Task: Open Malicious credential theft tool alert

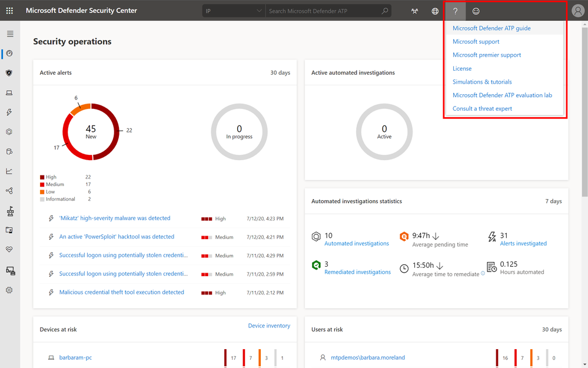Action: click(121, 292)
